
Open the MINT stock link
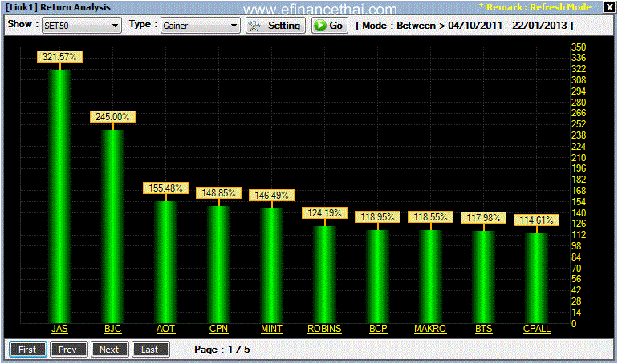click(x=271, y=329)
